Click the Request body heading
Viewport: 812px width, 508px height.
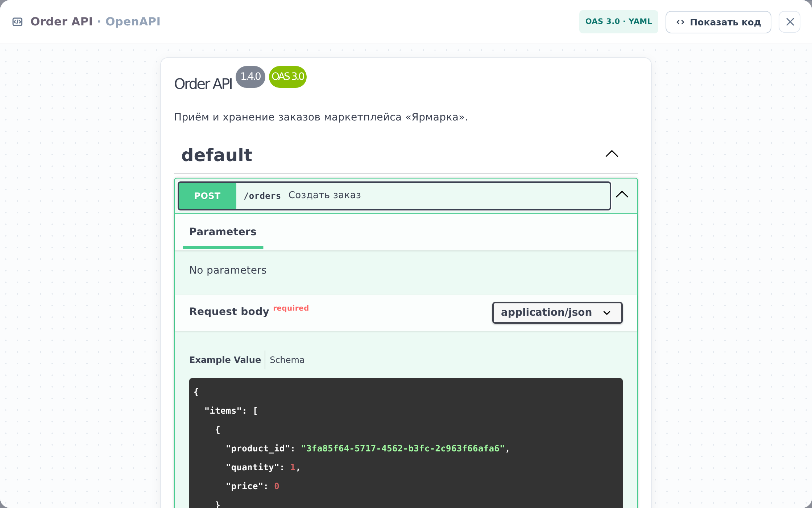click(x=229, y=312)
